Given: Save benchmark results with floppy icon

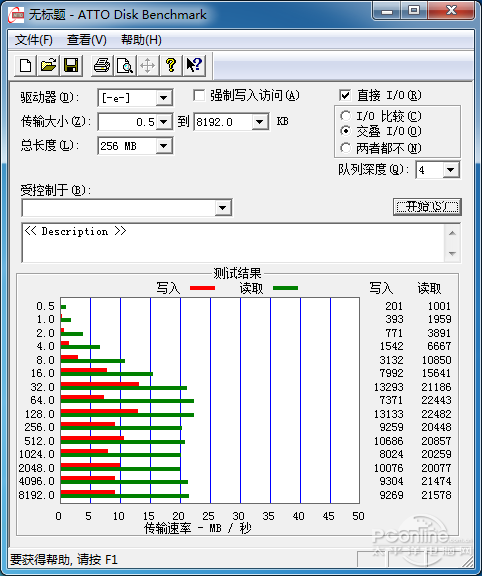Looking at the screenshot, I should tap(71, 66).
